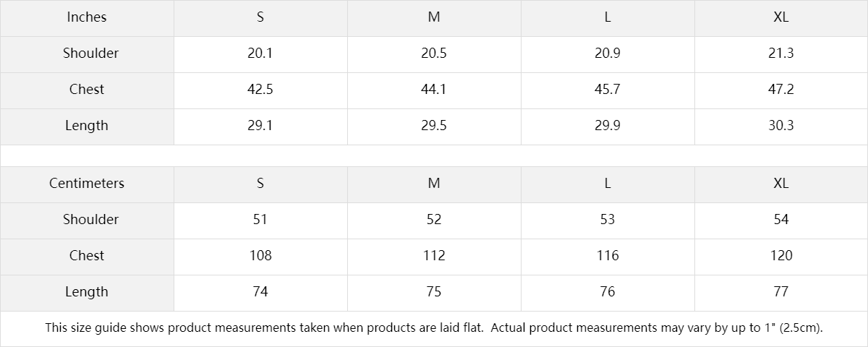The height and width of the screenshot is (347, 868).
Task: Click the Shoulder row label in Inches table
Action: [x=90, y=53]
